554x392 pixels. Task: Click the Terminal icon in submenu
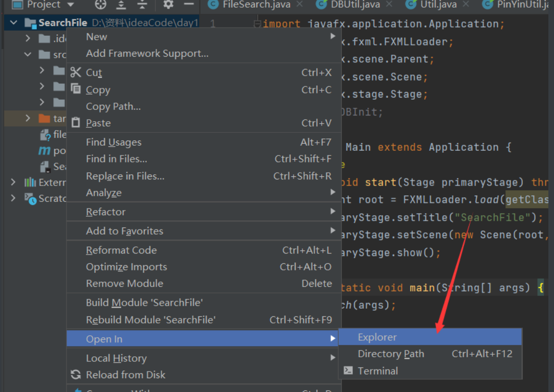tap(348, 370)
